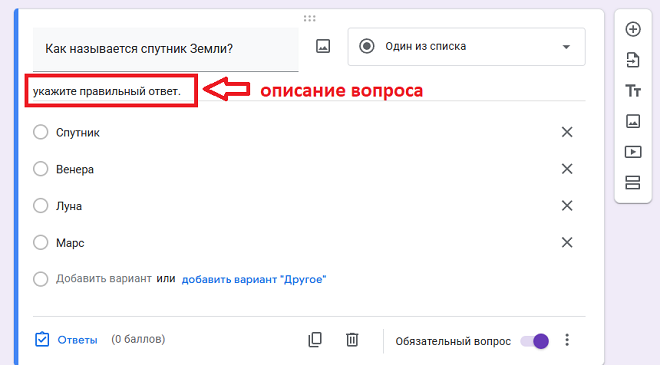Remove the option Луна
The image size is (660, 365).
567,206
